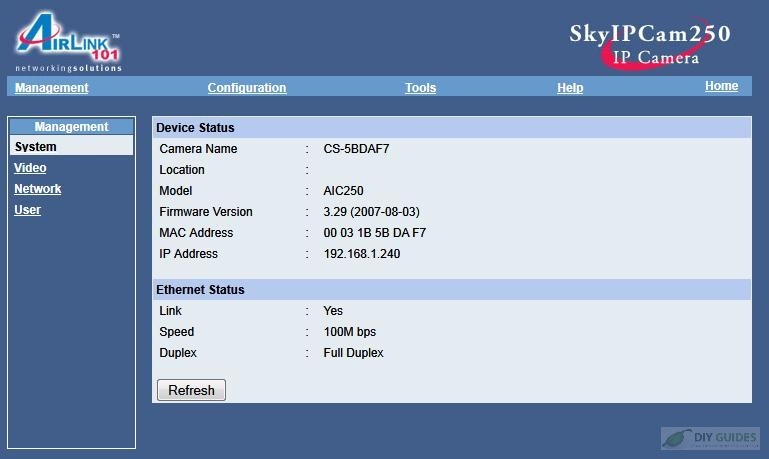This screenshot has height=459, width=769.
Task: Click the DIY Guides watermark logo
Action: [710, 438]
